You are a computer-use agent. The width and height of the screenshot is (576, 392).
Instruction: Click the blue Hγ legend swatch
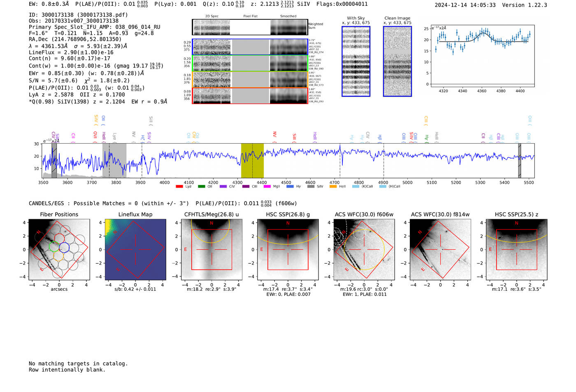coord(290,186)
